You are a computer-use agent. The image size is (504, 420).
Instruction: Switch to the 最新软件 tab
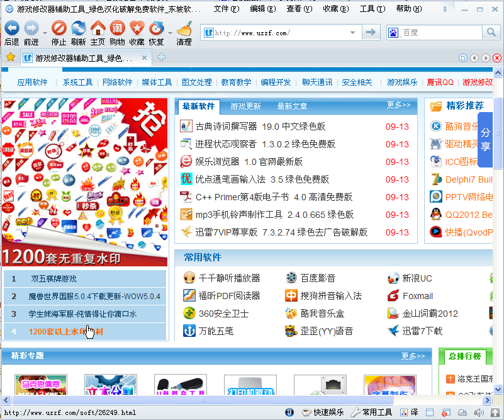click(198, 106)
